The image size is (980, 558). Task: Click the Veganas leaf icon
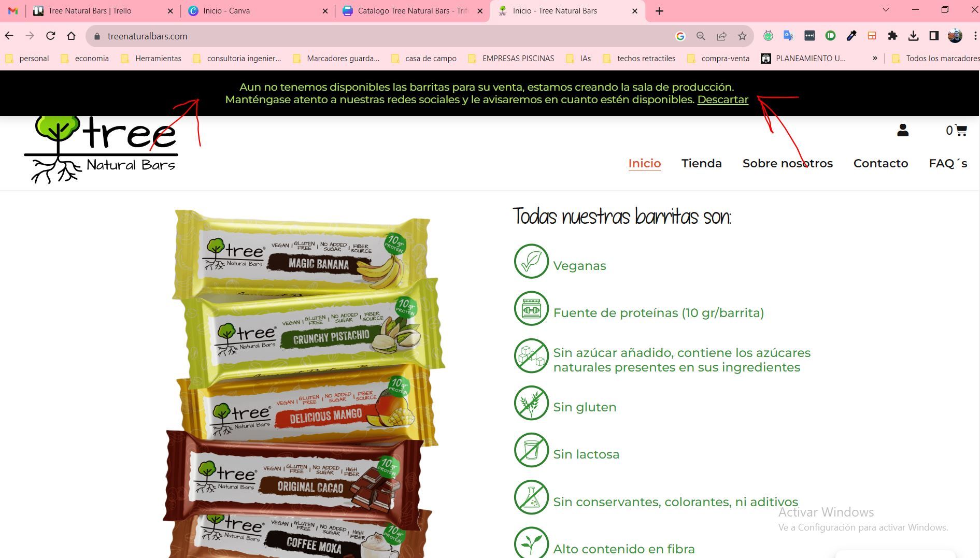531,261
